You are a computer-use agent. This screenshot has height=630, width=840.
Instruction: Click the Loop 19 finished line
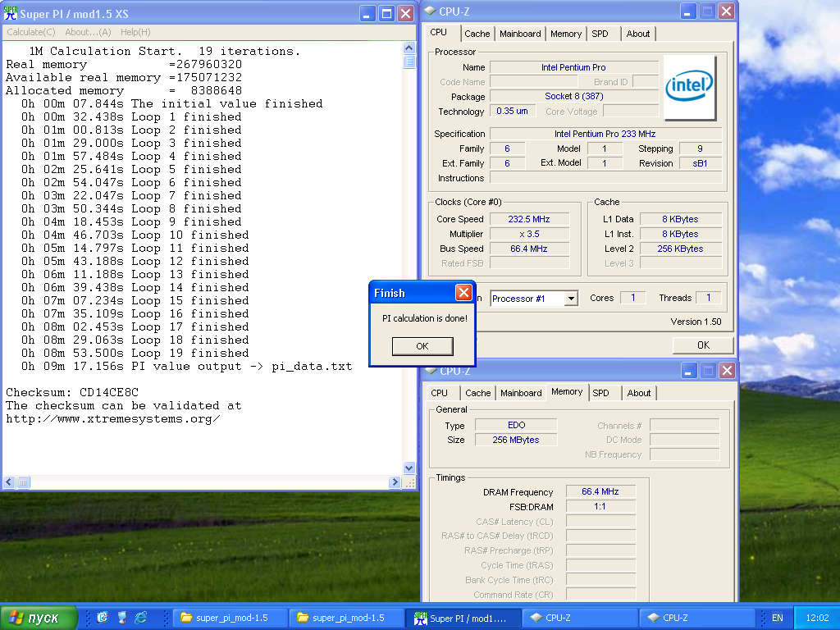[135, 353]
